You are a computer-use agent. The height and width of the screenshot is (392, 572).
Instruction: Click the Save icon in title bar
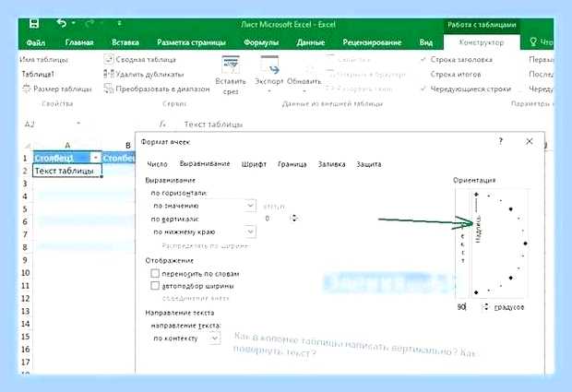point(34,24)
